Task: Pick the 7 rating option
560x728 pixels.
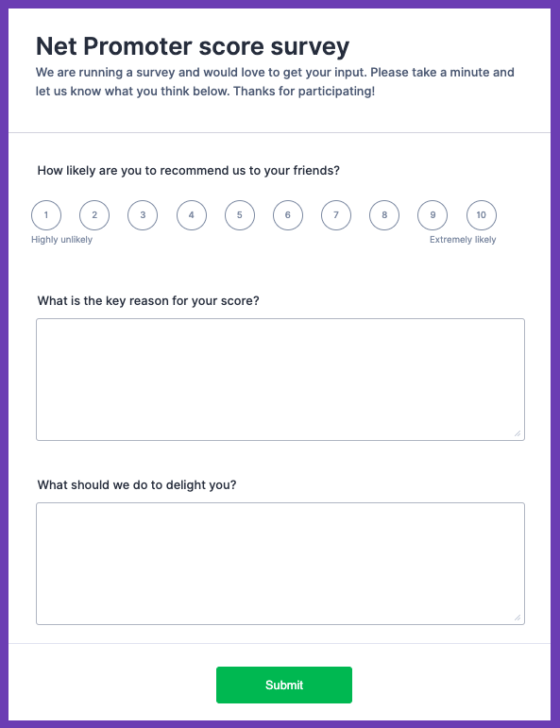Action: coord(336,215)
